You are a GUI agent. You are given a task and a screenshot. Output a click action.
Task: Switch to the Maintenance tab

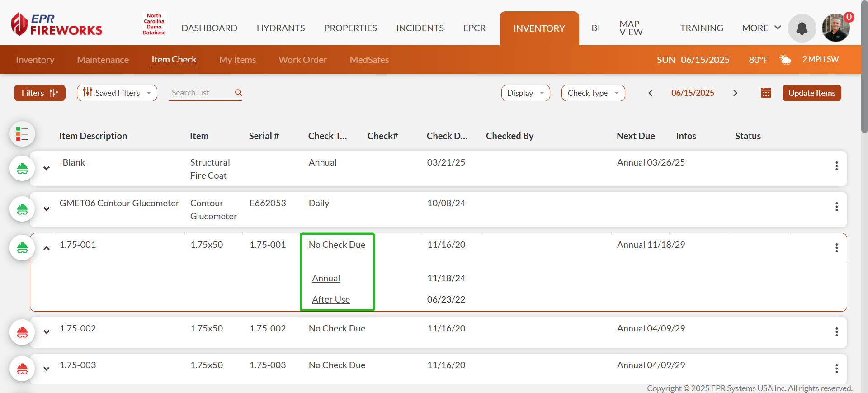(x=103, y=60)
